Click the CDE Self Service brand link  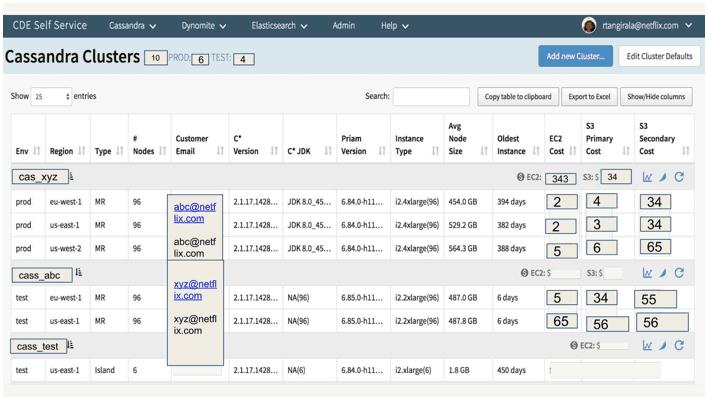point(50,25)
